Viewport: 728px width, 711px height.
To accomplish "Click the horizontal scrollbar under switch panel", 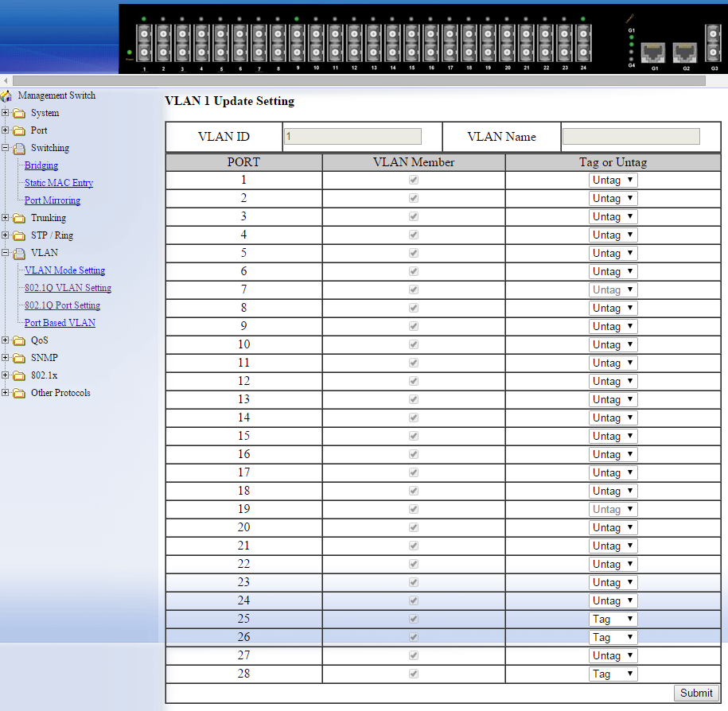I will 358,80.
